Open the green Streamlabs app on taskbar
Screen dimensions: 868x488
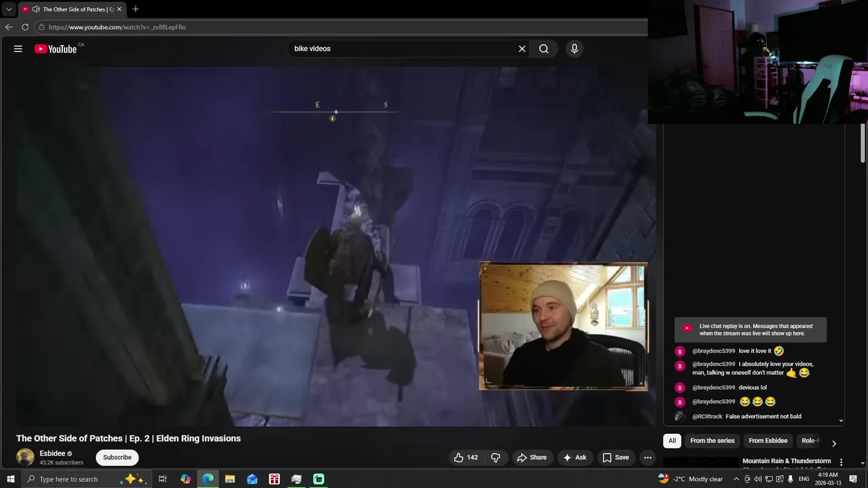pos(319,479)
